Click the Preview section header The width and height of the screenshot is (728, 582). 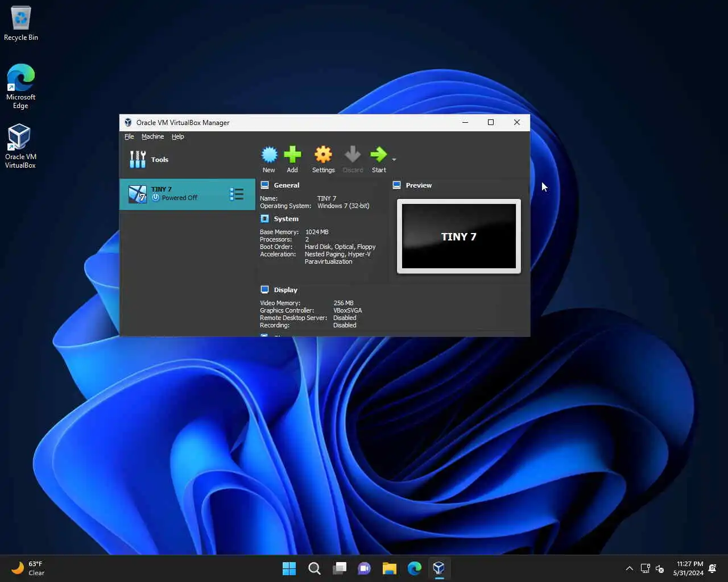tap(419, 185)
